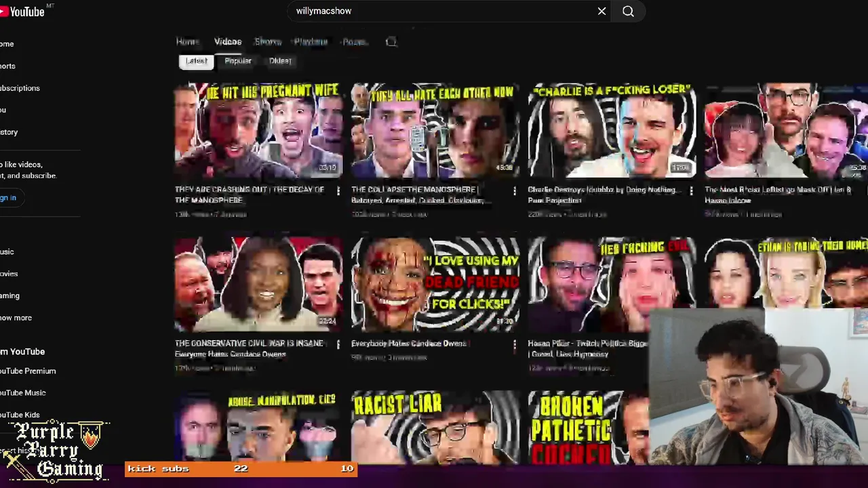Open YouTube Music in the sidebar
Image resolution: width=868 pixels, height=488 pixels.
[23, 392]
